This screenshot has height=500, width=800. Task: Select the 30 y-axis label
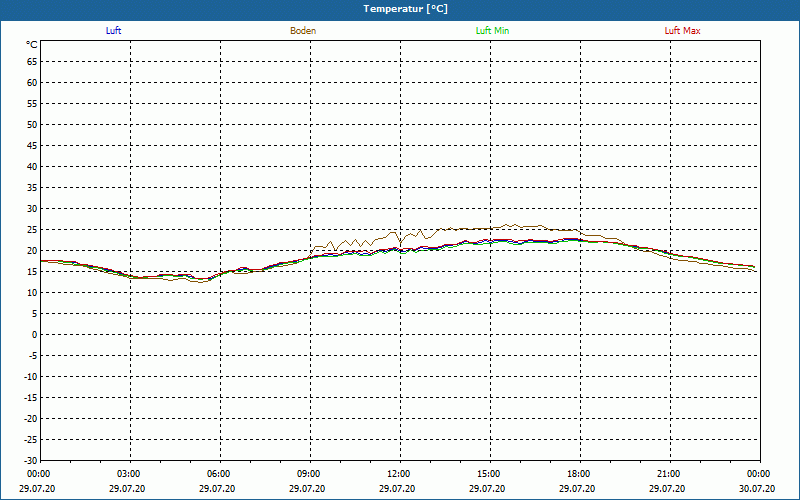click(32, 209)
